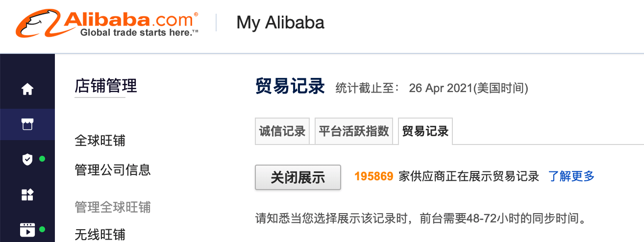Click the 26 Apr 2021 statistics date
This screenshot has height=242, width=644.
point(468,88)
